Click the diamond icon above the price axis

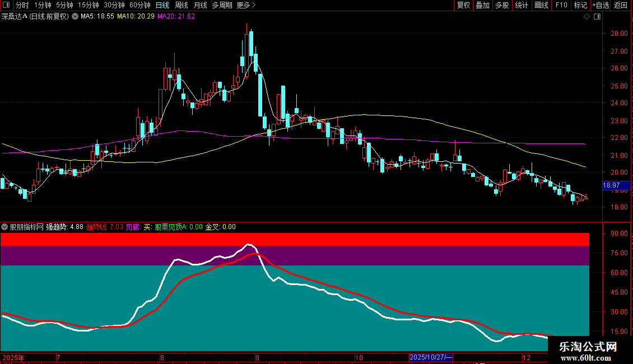click(x=587, y=17)
